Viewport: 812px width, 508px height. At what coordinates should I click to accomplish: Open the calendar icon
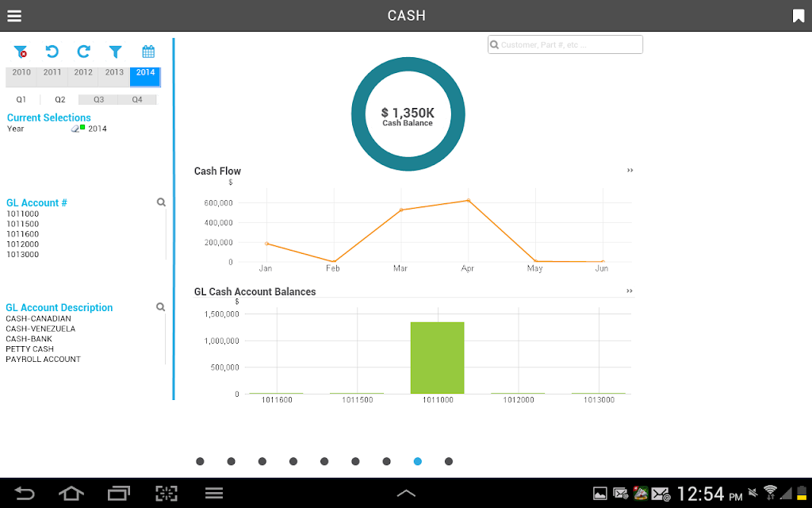click(x=148, y=52)
